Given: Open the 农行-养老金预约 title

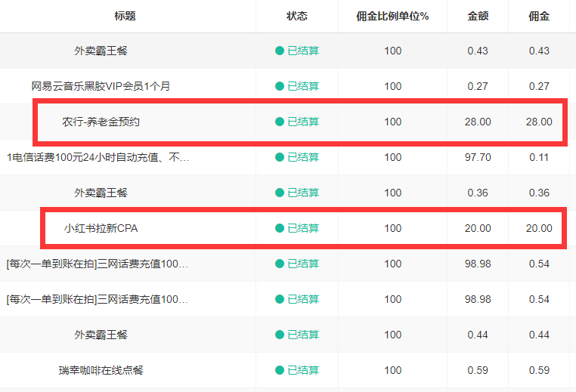Looking at the screenshot, I should point(101,122).
